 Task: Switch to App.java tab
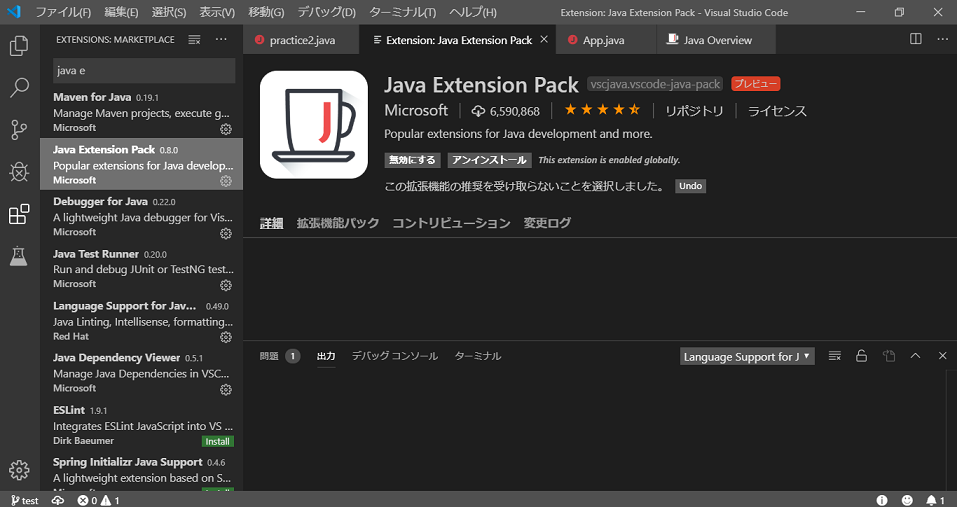click(x=603, y=40)
